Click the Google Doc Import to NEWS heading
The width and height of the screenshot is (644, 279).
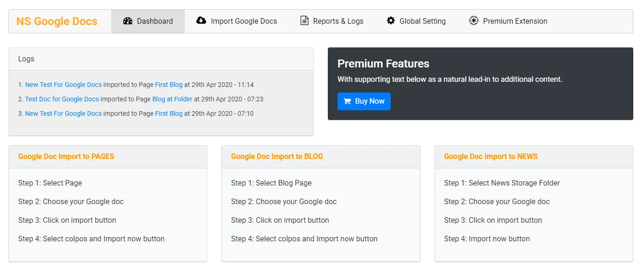pos(491,156)
